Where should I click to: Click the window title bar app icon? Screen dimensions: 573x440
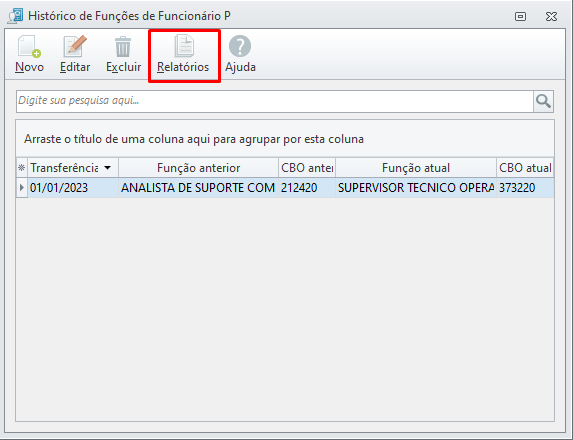(15, 16)
